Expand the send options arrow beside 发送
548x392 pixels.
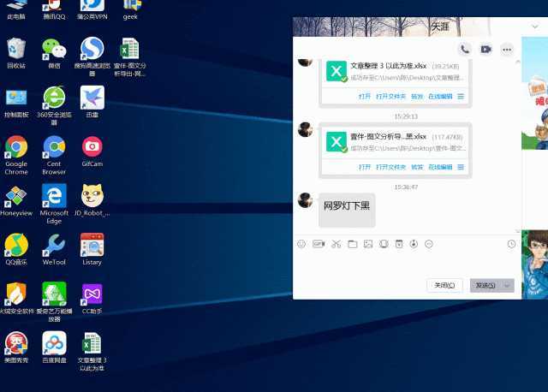(x=507, y=285)
